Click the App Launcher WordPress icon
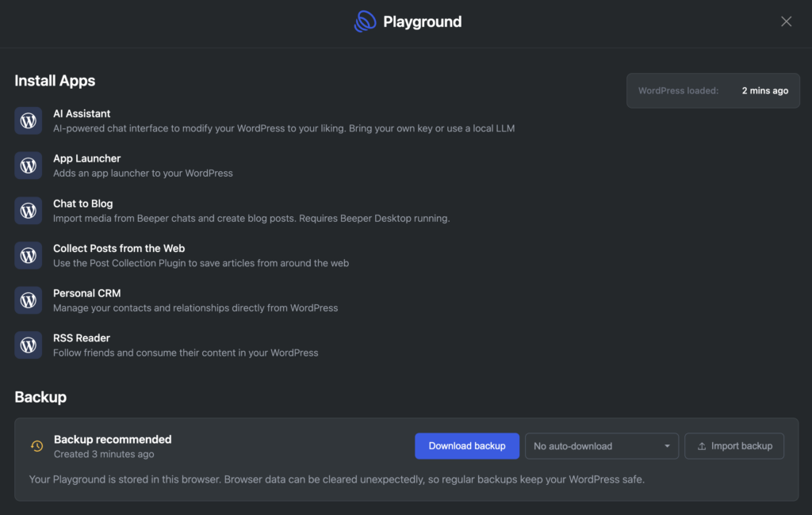 click(x=28, y=166)
